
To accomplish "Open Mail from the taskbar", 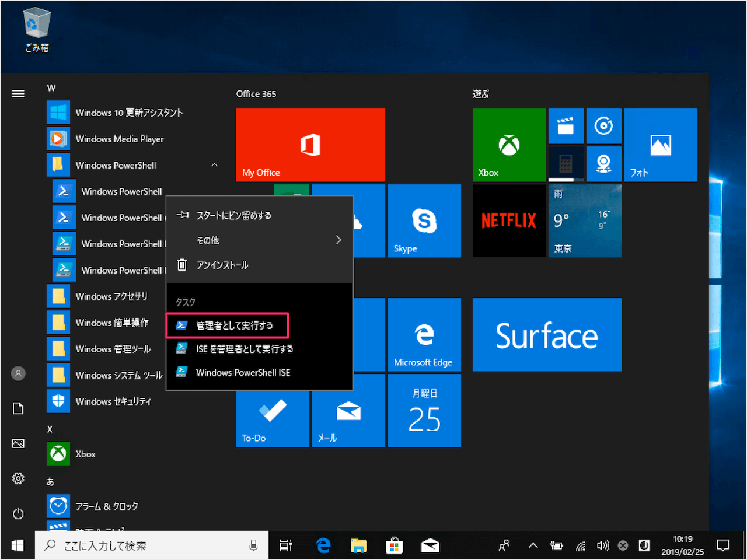I will point(430,545).
